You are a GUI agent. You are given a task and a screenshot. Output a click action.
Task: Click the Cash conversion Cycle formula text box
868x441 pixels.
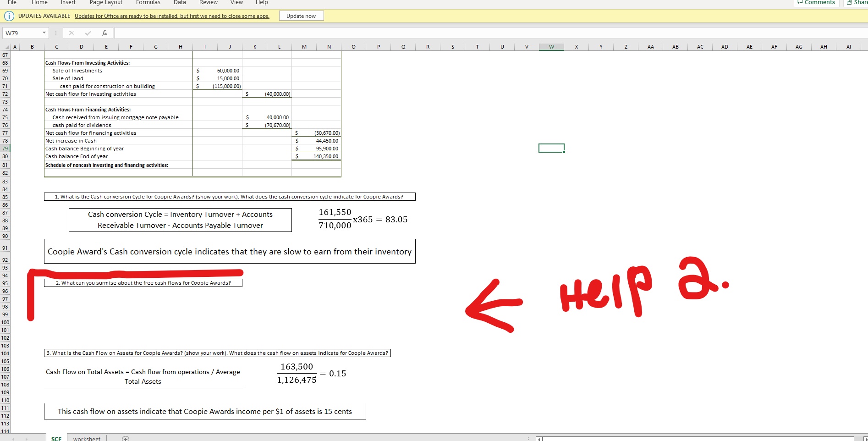[x=180, y=220]
